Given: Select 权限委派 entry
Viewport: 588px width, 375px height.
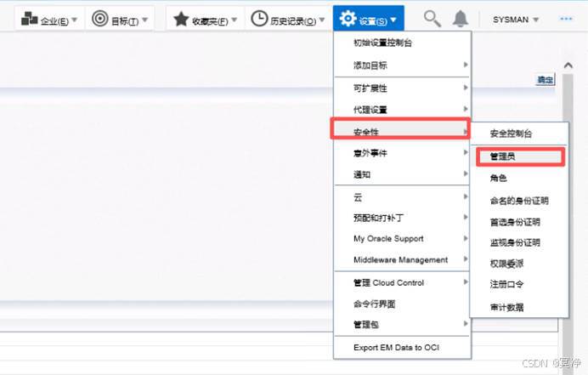Looking at the screenshot, I should [519, 264].
